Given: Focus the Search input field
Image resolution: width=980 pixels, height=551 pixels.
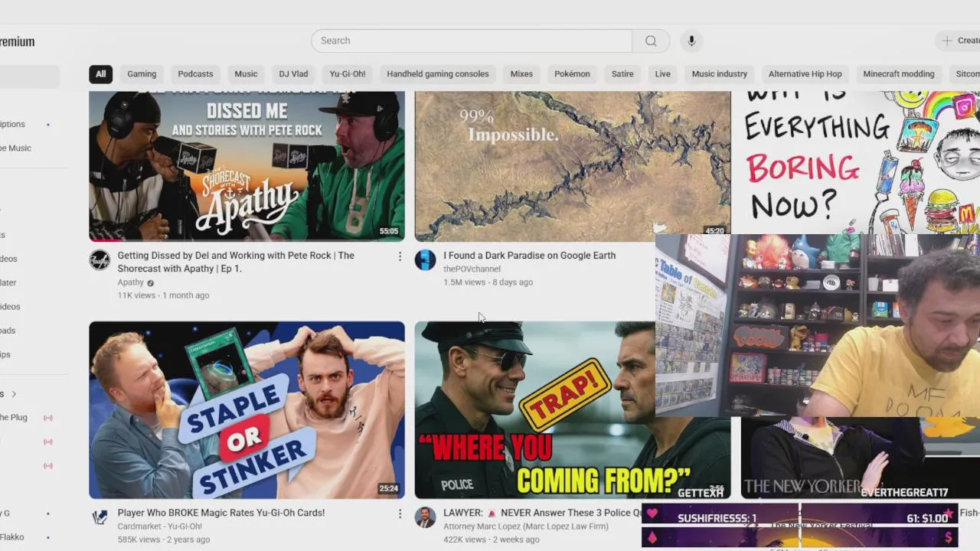Looking at the screenshot, I should click(472, 41).
